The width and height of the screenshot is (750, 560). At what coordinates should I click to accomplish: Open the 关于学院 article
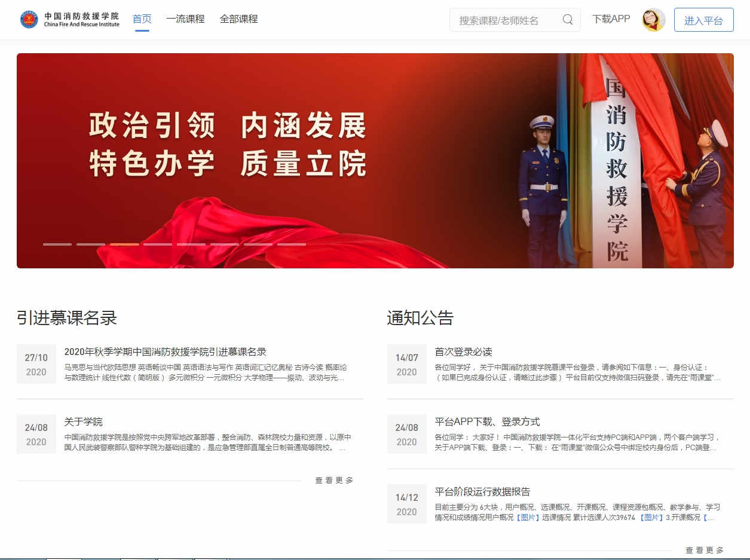(x=84, y=422)
